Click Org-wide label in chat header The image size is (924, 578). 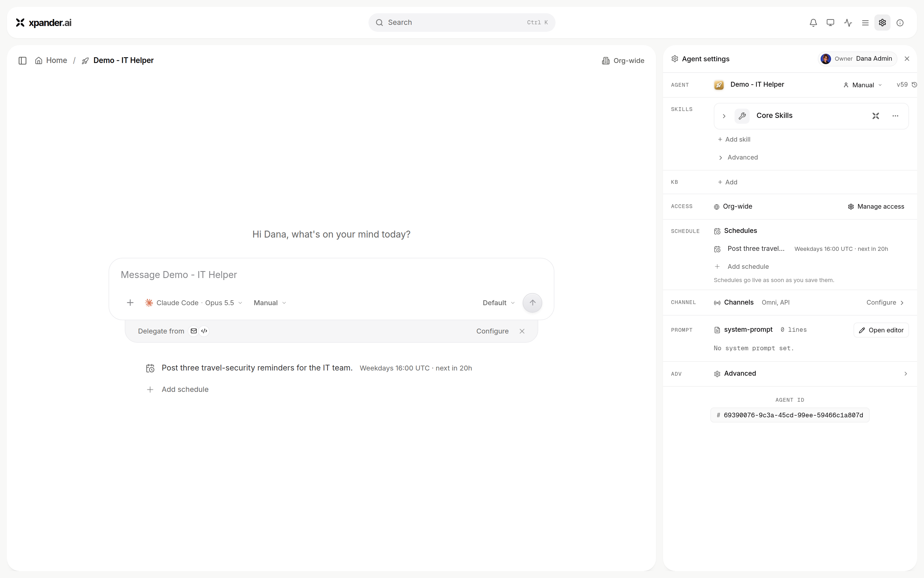pyautogui.click(x=623, y=61)
